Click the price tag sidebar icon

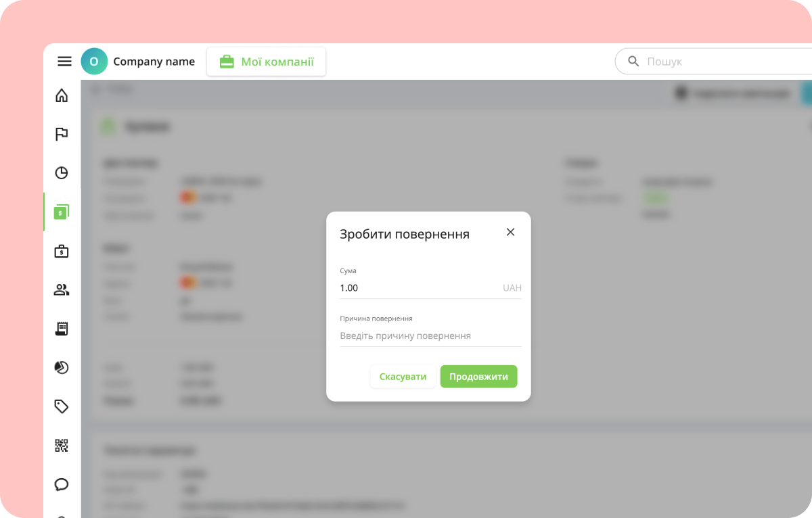pyautogui.click(x=62, y=406)
